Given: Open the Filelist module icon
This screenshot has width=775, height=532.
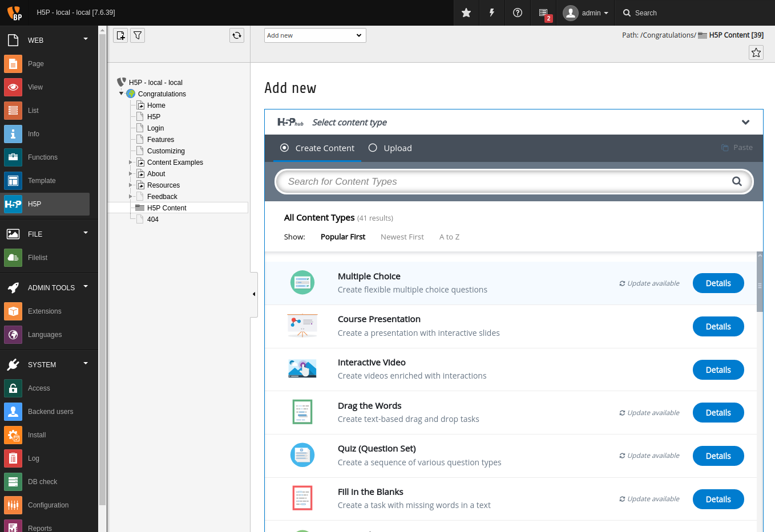Looking at the screenshot, I should pos(13,258).
